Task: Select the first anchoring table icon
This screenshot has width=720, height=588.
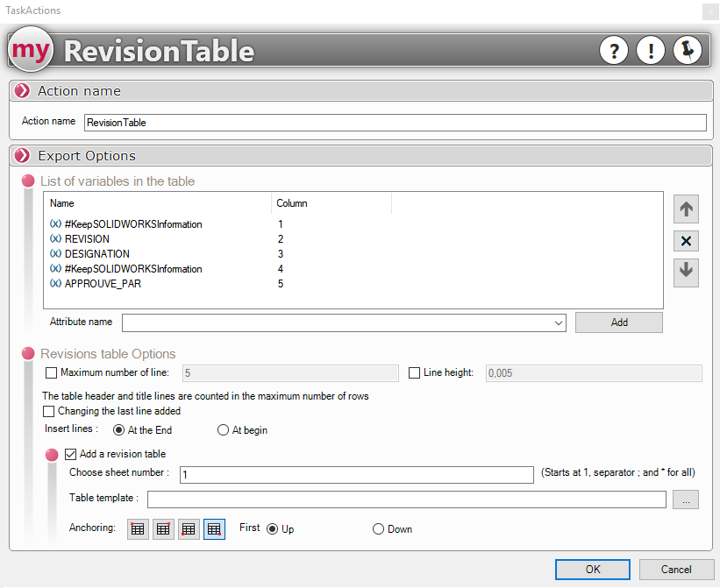Action: click(x=138, y=529)
